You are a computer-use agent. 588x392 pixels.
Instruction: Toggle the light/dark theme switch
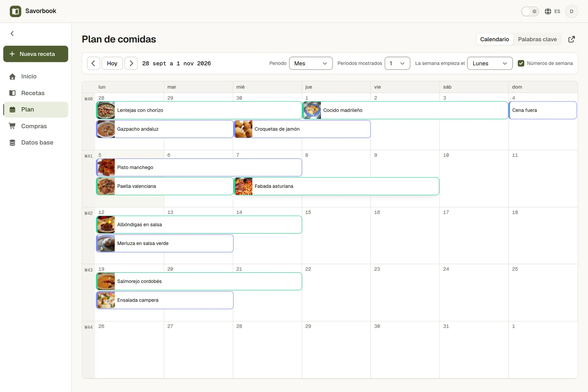pyautogui.click(x=530, y=11)
